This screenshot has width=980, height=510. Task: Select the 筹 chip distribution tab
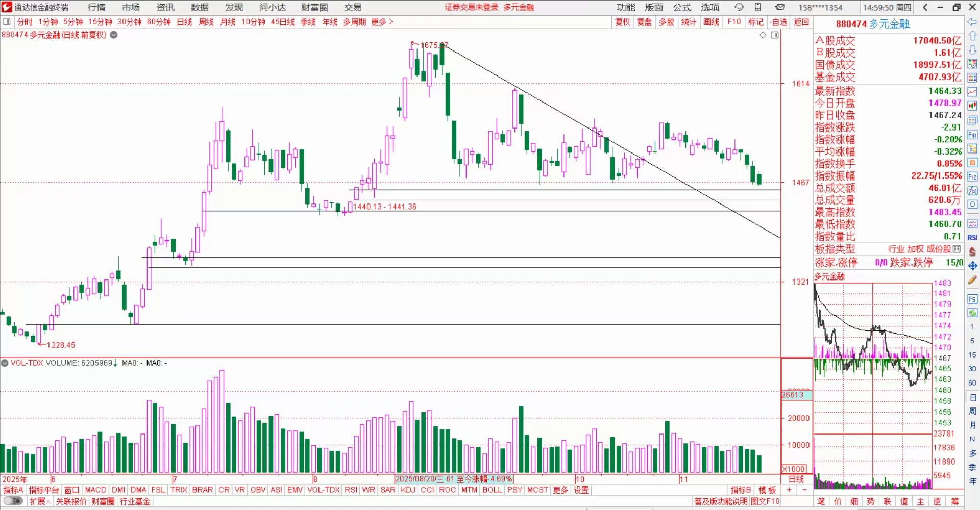tap(955, 501)
